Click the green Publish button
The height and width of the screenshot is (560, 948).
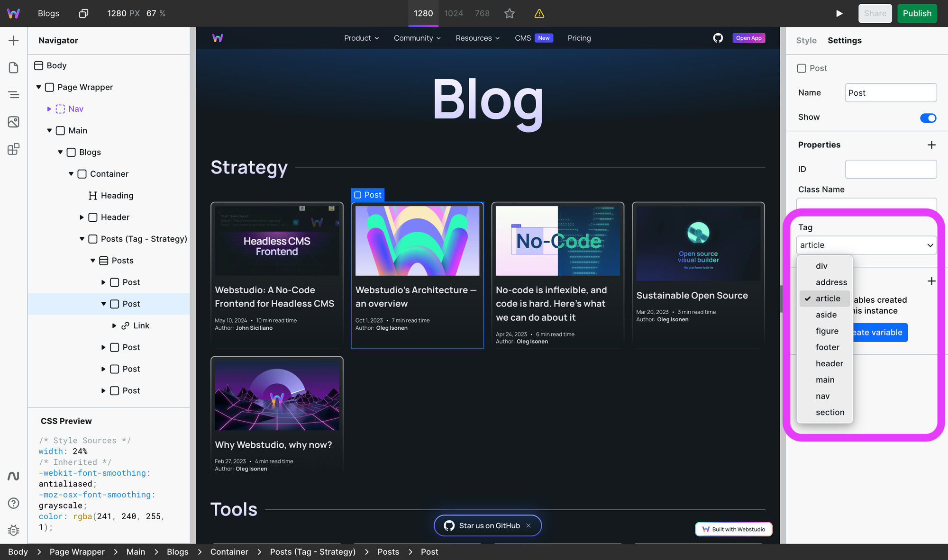click(x=917, y=13)
